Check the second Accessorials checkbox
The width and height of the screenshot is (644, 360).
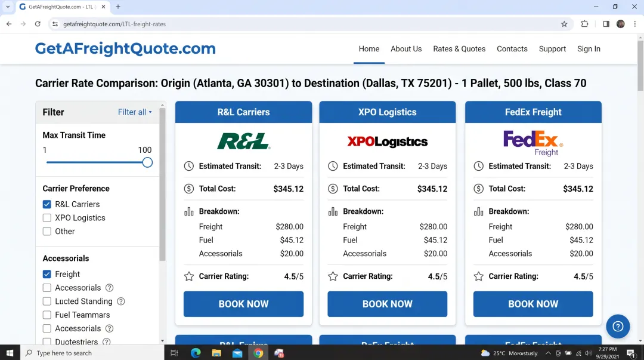(x=47, y=329)
